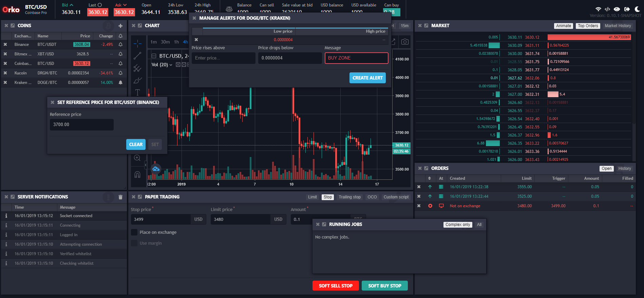Select the brush drawing tool
Image resolution: width=644 pixels, height=298 pixels.
click(137, 81)
